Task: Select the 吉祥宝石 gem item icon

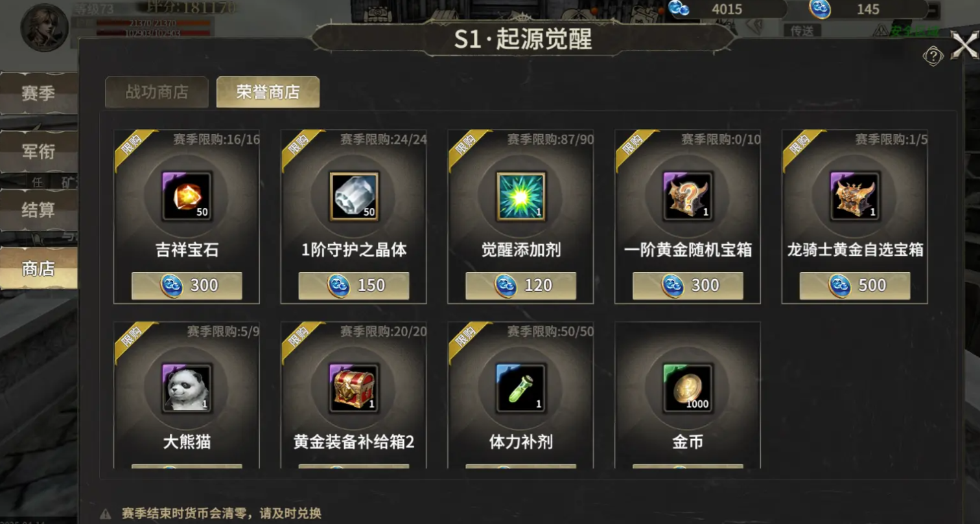Action: (x=187, y=196)
